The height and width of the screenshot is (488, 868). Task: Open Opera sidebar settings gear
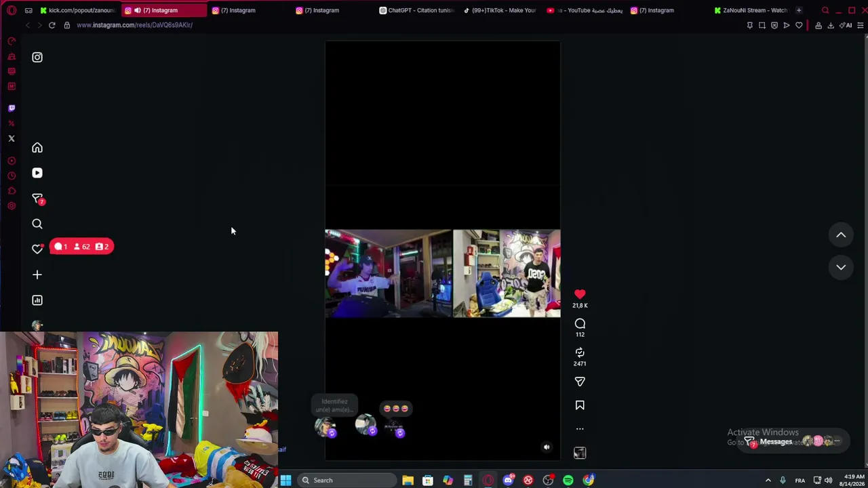12,206
